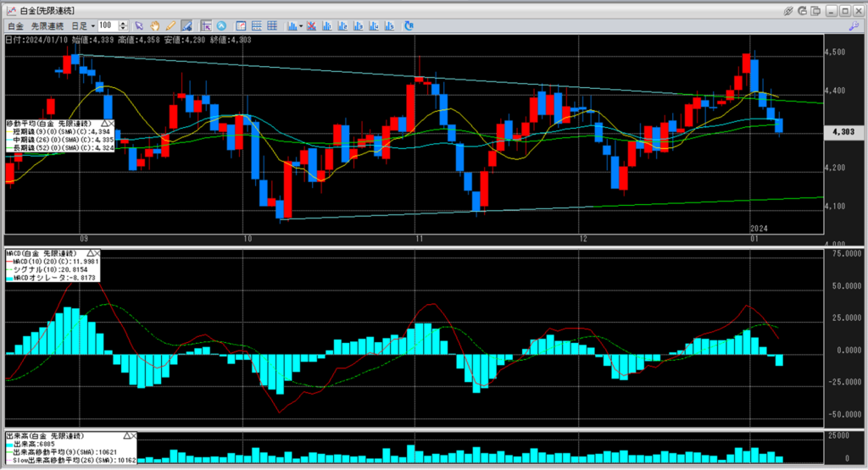Click the title bar duplicate window icon
This screenshot has height=470, width=868.
pos(816,11)
